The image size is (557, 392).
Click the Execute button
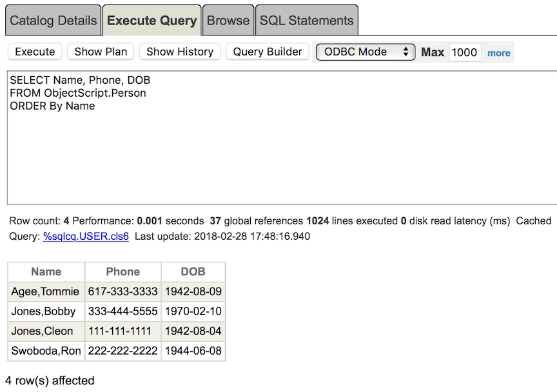tap(34, 52)
